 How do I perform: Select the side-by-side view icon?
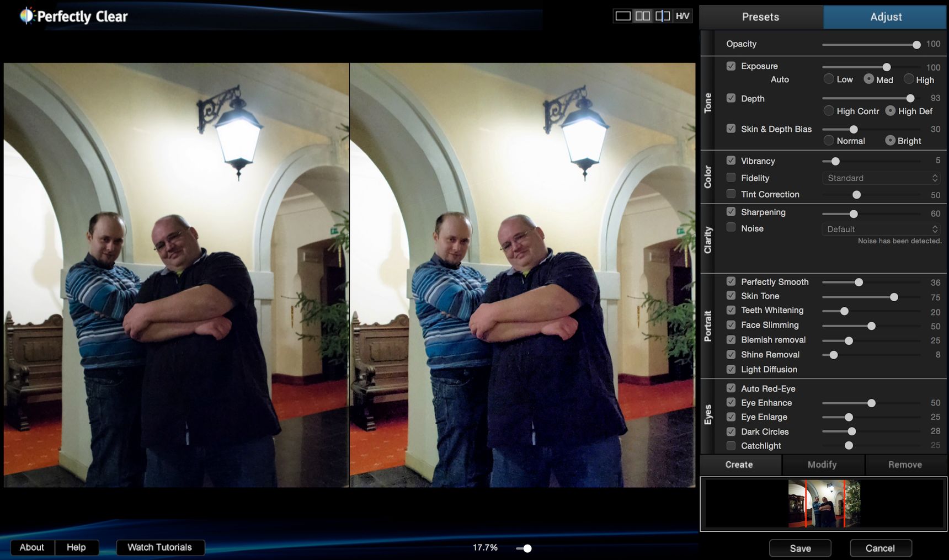tap(643, 16)
